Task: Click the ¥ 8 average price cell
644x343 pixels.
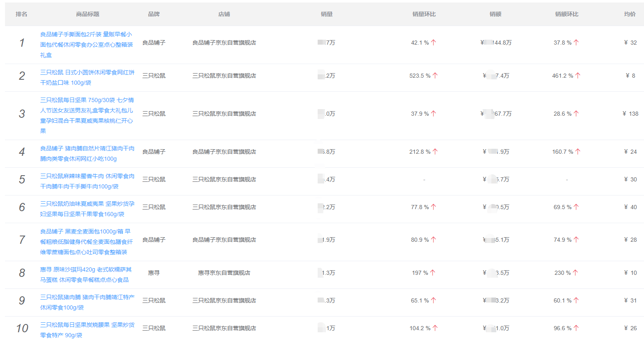Action: 630,76
